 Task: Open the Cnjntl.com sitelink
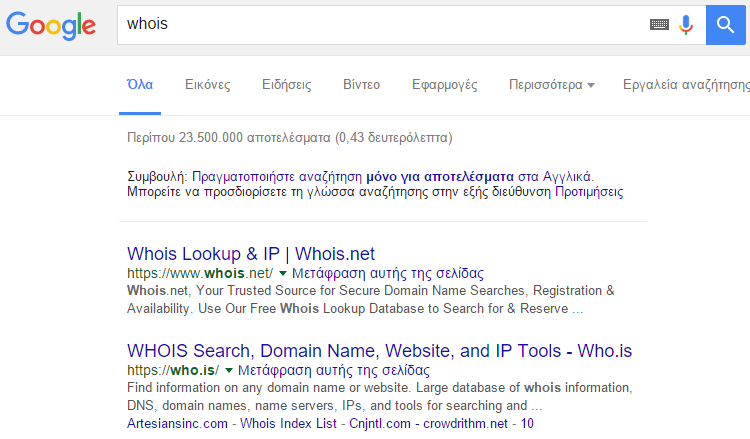click(x=380, y=423)
